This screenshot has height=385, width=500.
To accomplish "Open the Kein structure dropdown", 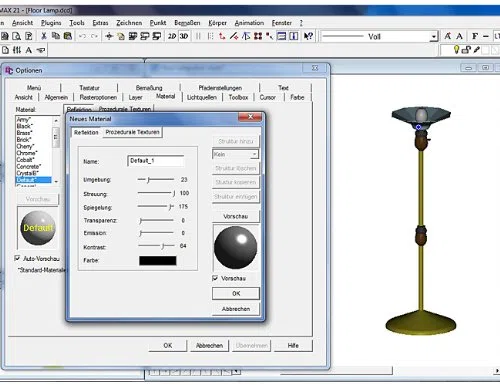I will (x=254, y=154).
